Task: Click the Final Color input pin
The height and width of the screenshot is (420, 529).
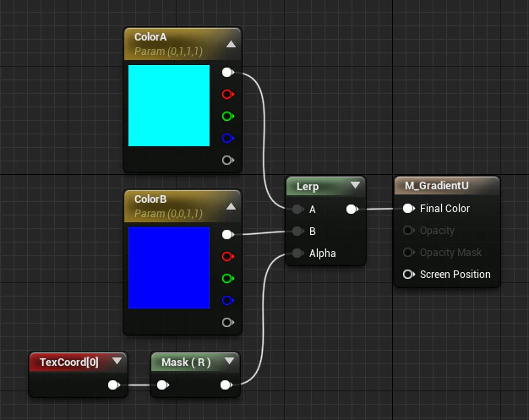Action: tap(409, 209)
